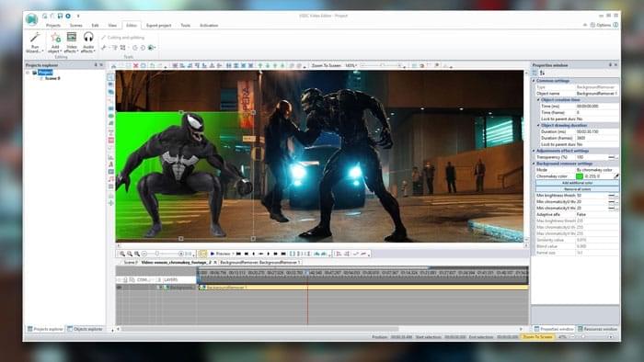Click the green Chromakey color swatch

pyautogui.click(x=580, y=176)
